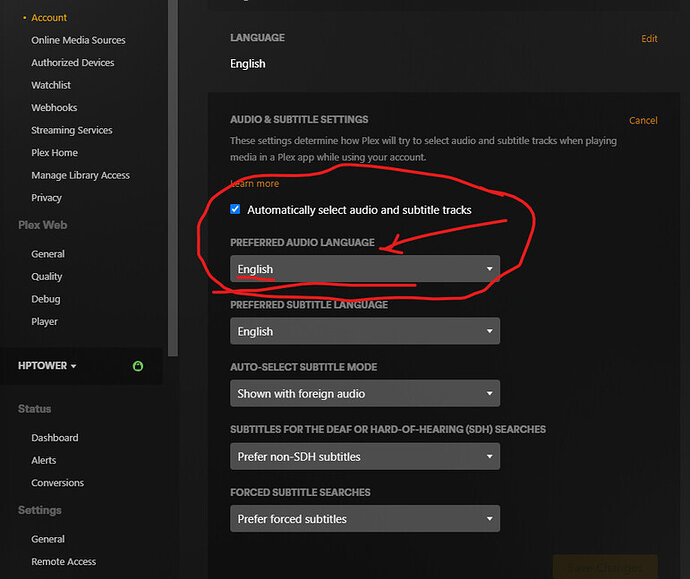Click the green secure connection lock icon

[138, 366]
